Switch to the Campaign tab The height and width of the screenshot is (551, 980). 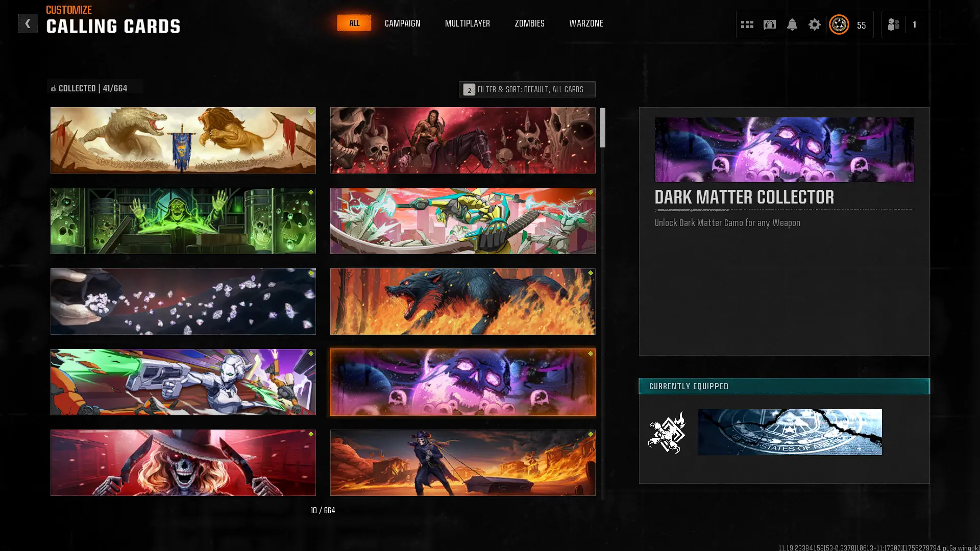pyautogui.click(x=402, y=23)
